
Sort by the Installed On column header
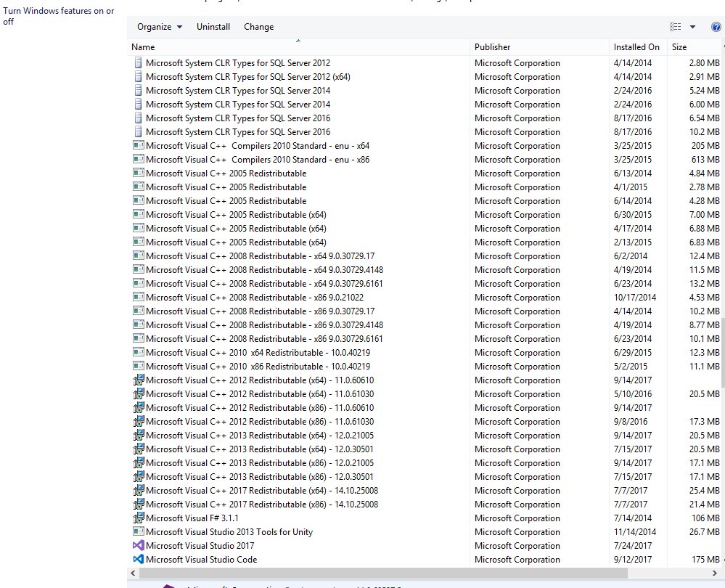[x=638, y=46]
